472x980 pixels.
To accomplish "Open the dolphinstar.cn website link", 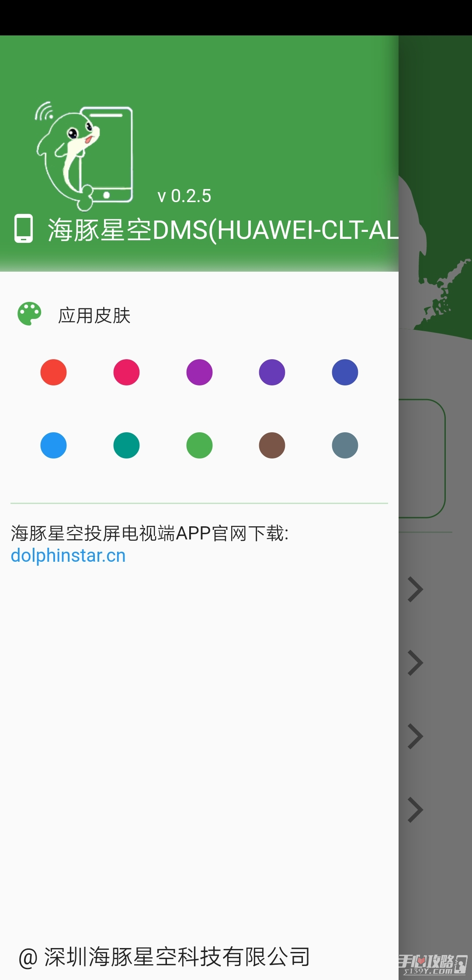I will (68, 556).
